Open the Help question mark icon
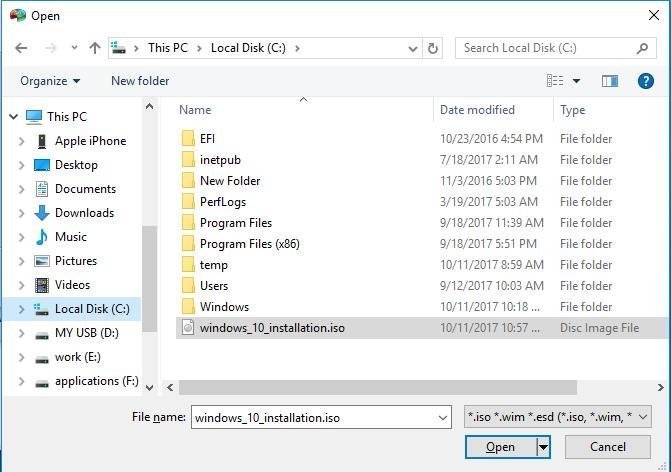This screenshot has width=671, height=472. (x=645, y=81)
